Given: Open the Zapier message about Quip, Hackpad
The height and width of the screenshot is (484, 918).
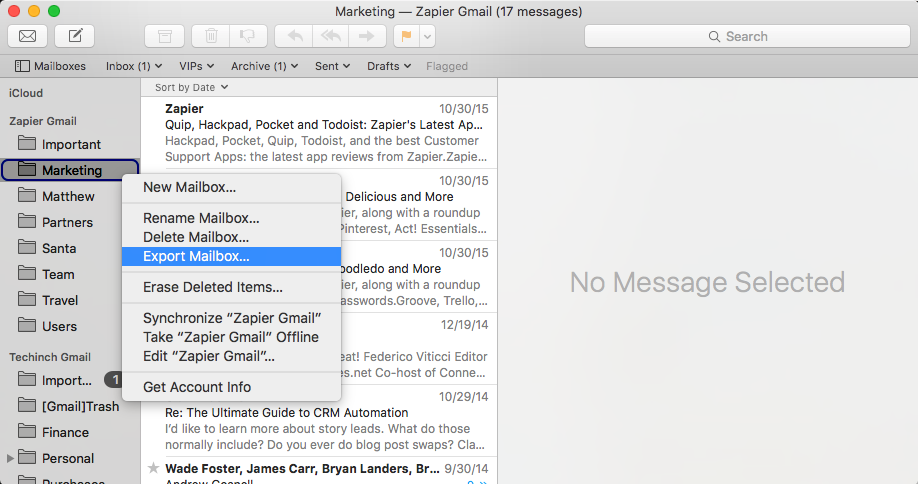Looking at the screenshot, I should 319,133.
